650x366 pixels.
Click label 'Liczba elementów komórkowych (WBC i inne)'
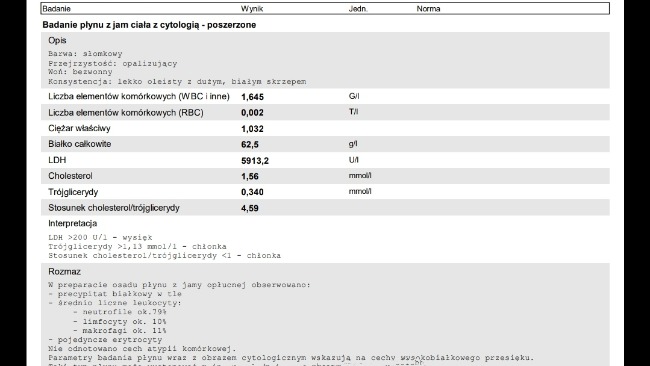click(x=139, y=97)
